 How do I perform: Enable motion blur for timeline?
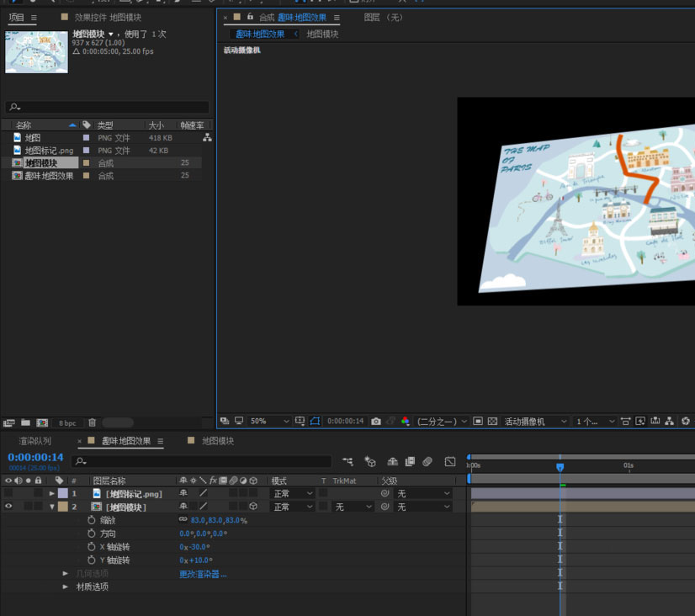click(427, 461)
